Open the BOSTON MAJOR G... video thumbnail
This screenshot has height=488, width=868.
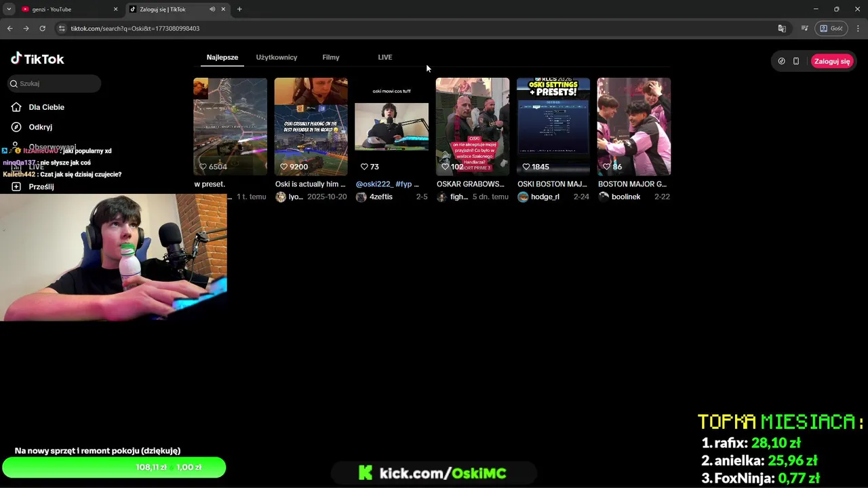tap(634, 127)
